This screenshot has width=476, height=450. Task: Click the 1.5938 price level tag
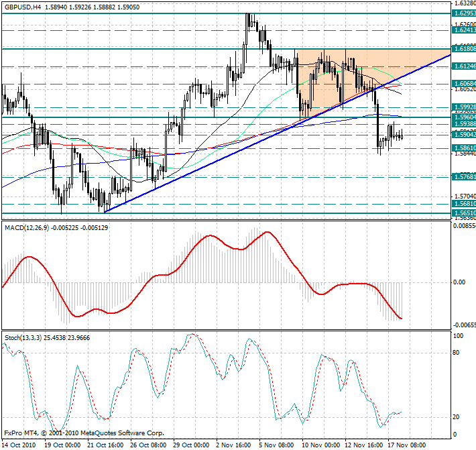click(464, 123)
